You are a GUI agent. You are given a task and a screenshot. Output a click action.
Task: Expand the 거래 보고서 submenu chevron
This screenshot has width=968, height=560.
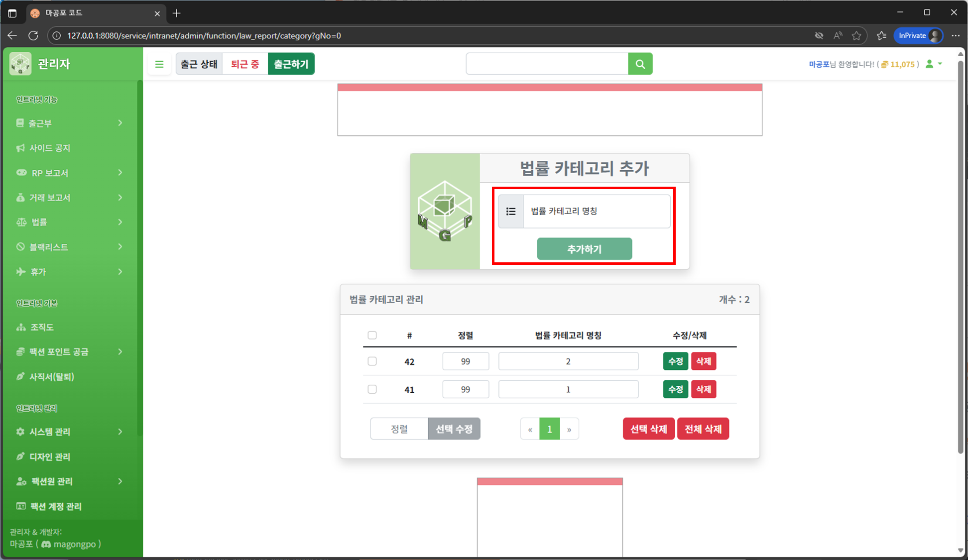[120, 198]
